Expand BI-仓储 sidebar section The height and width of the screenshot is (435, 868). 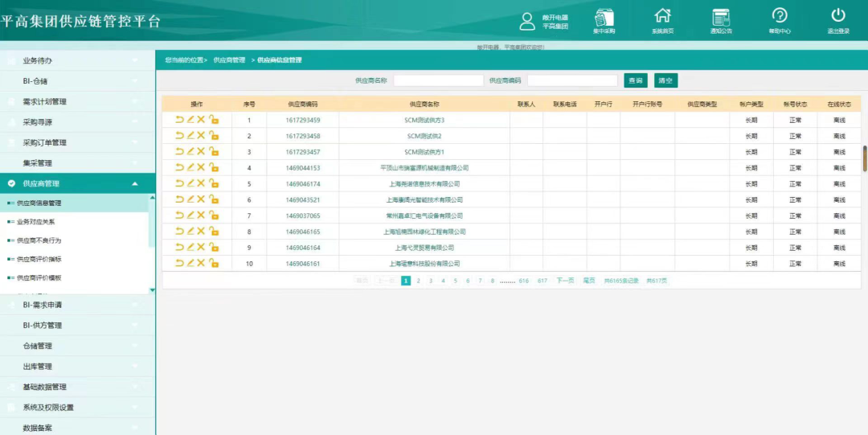(77, 81)
